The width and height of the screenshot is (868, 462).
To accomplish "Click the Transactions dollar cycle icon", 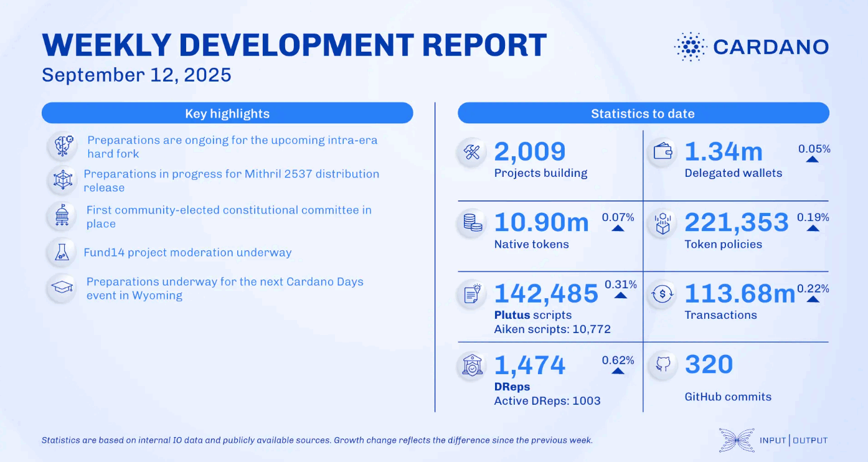I will [663, 295].
